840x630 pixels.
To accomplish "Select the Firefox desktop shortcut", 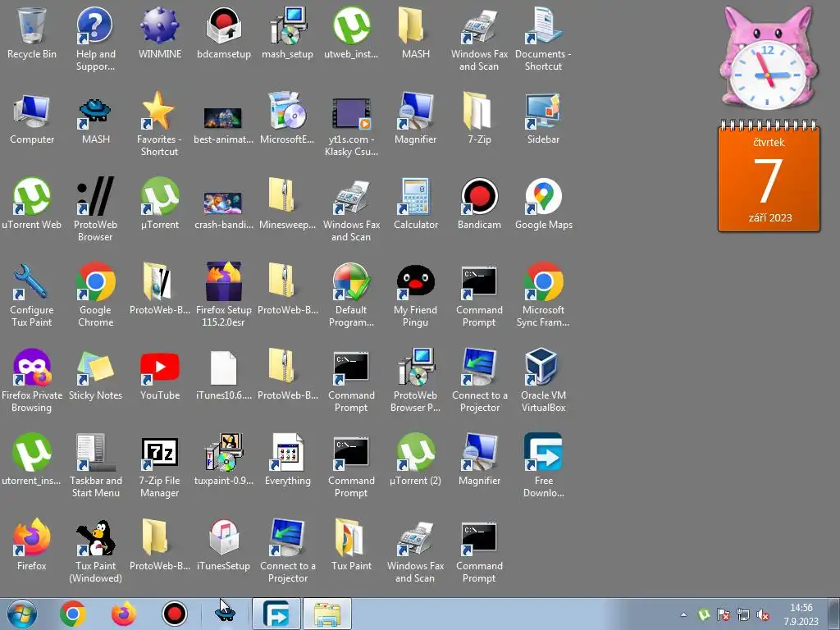I will [32, 537].
